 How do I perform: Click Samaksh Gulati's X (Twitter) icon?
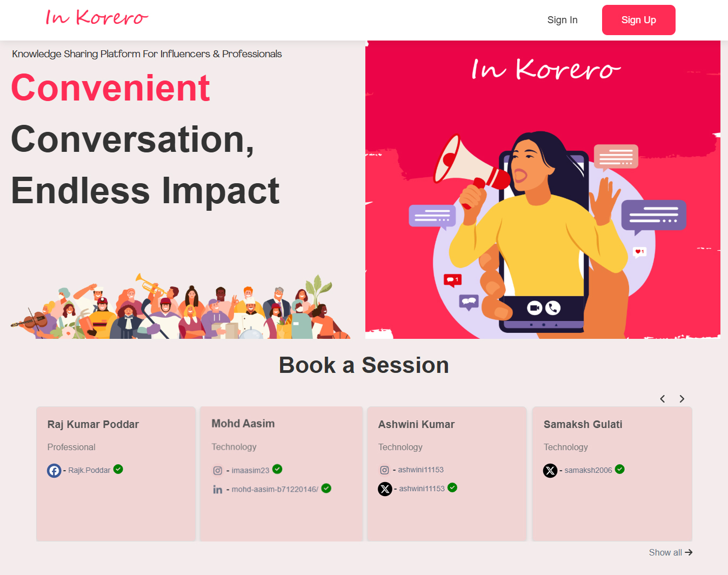point(550,471)
